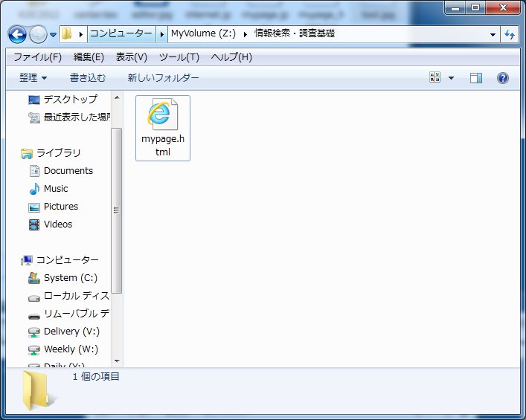
Task: Click the 情報検索・調査基礎 breadcrumb segment
Action: click(x=295, y=33)
